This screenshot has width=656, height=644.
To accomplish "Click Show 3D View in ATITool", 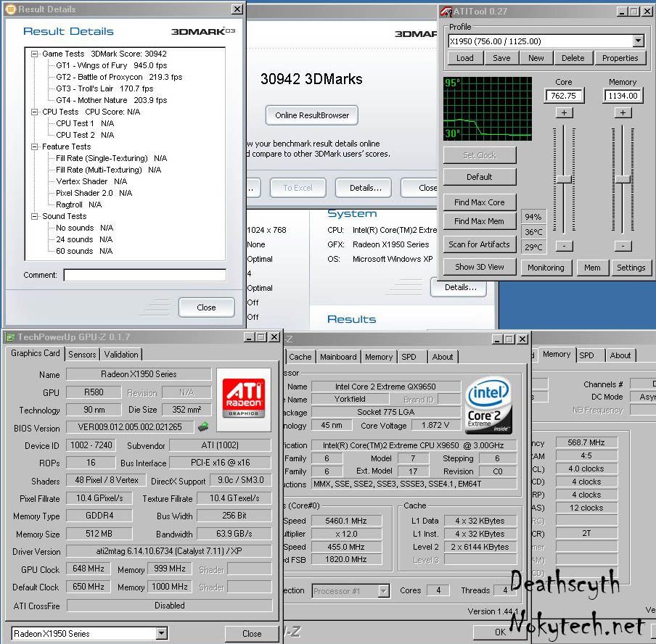I will coord(480,267).
